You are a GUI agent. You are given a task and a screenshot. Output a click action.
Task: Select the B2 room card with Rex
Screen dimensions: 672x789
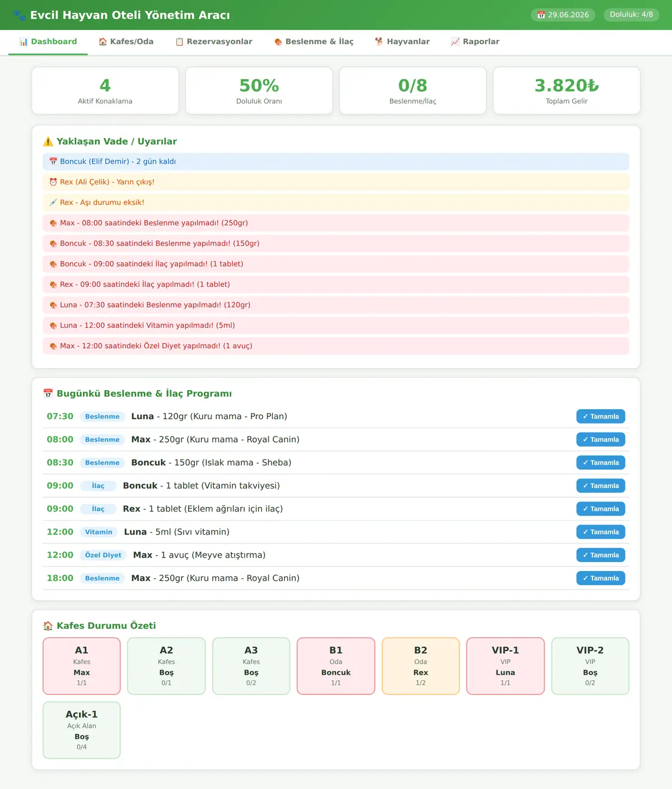[x=421, y=666]
